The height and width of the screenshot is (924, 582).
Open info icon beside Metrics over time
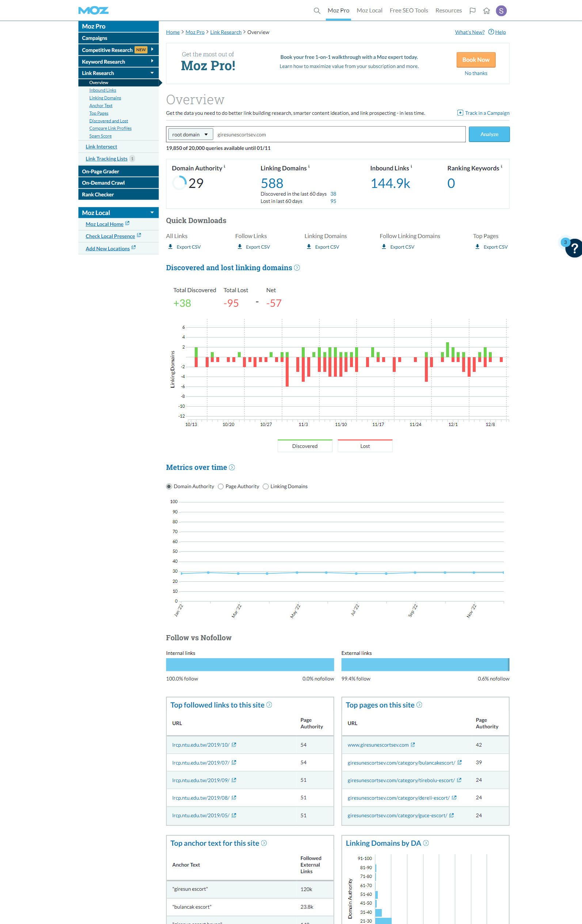coord(232,467)
